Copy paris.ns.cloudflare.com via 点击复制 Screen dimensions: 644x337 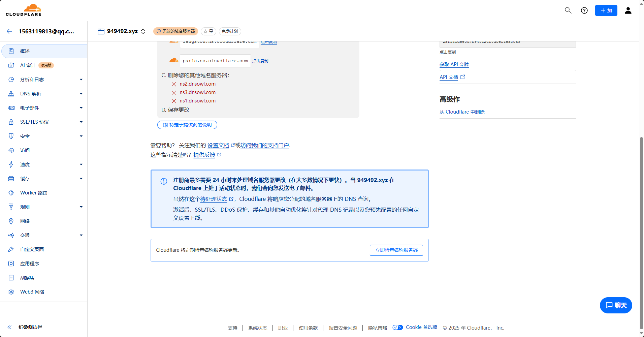pyautogui.click(x=260, y=61)
